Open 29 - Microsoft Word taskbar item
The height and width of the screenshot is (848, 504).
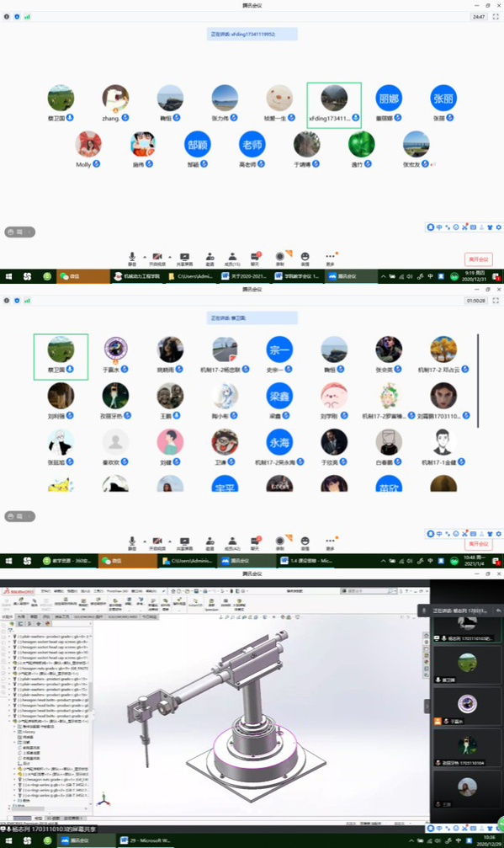[145, 840]
